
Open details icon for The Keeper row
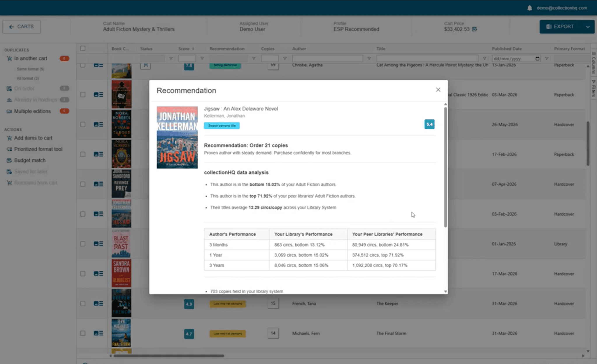pos(99,303)
